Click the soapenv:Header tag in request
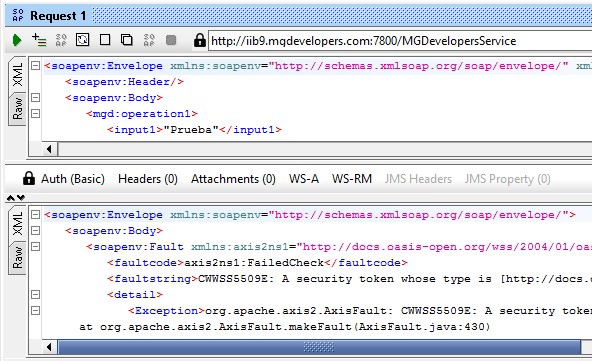 [124, 82]
